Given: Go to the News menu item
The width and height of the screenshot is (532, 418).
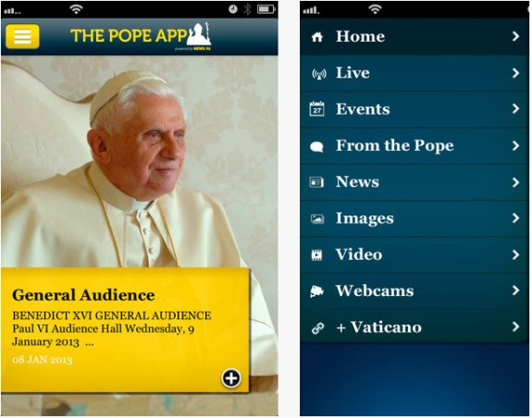Looking at the screenshot, I should click(x=414, y=182).
